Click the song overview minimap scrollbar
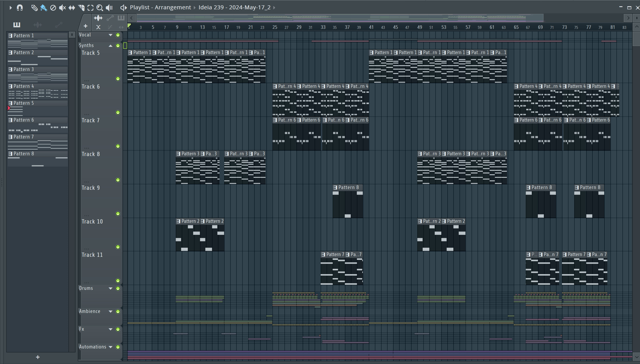 point(340,18)
